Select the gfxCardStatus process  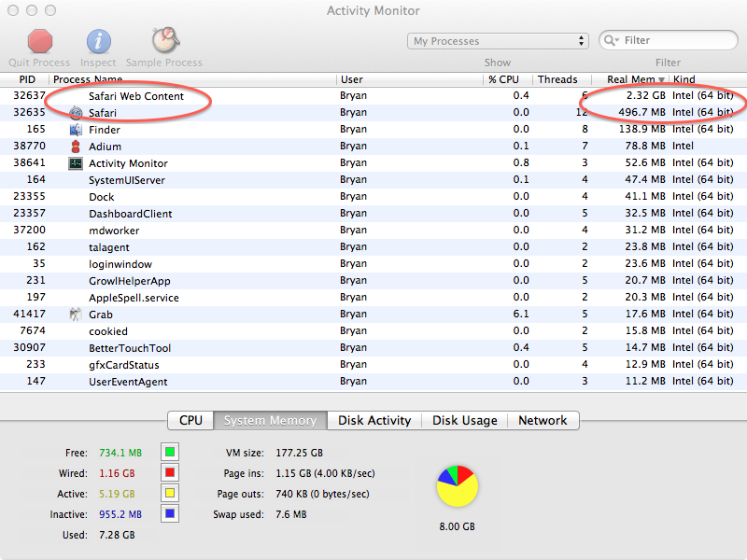coord(373,365)
